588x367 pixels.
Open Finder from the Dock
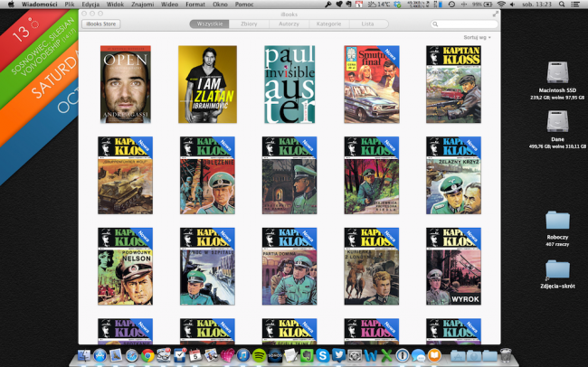(x=84, y=354)
